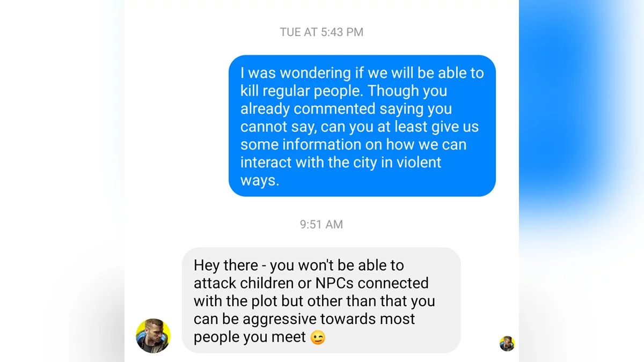Click the 'TUE AT 5:43 PM' timestamp
Viewport: 644px width, 362px height.
tap(321, 32)
